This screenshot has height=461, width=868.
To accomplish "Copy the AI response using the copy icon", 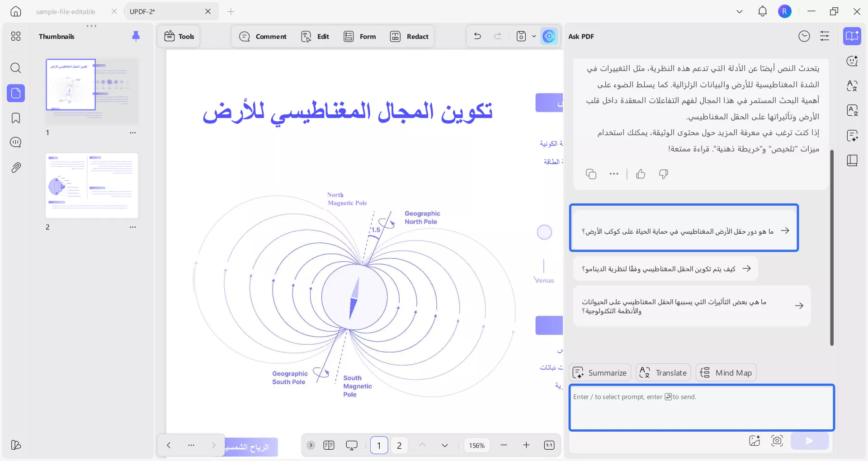I will pyautogui.click(x=591, y=174).
